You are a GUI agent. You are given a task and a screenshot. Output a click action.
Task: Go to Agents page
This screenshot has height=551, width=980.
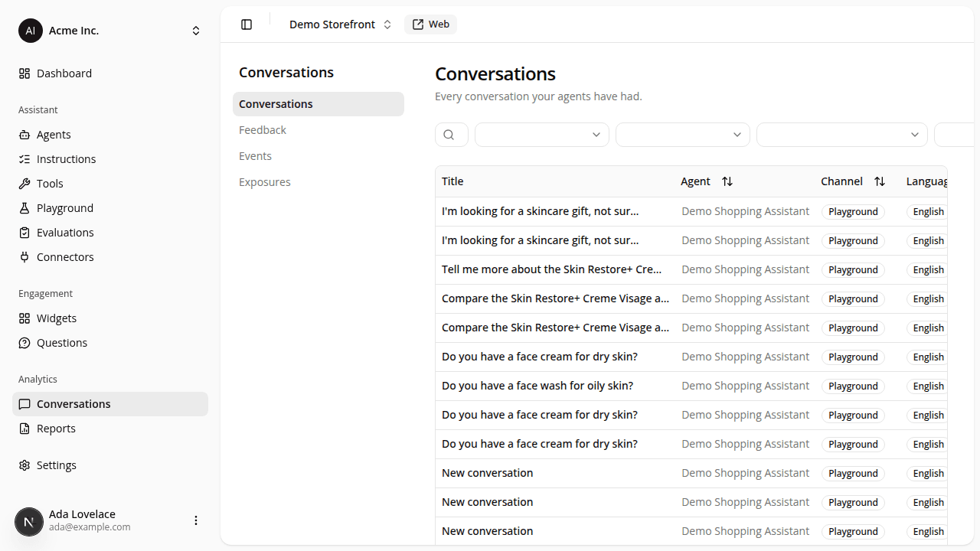[110, 135]
